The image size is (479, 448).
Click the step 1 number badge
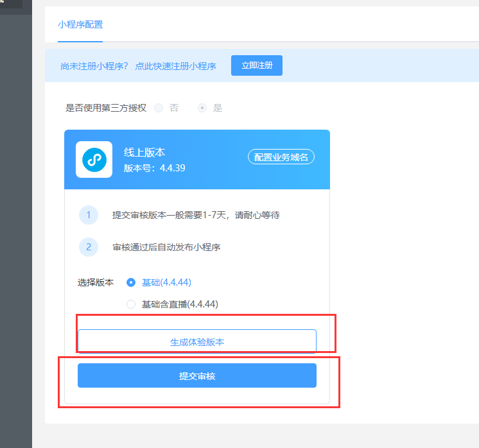pos(89,215)
